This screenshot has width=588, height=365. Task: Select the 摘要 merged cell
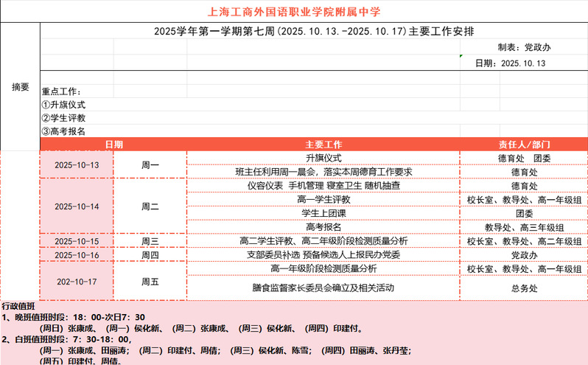pyautogui.click(x=20, y=87)
